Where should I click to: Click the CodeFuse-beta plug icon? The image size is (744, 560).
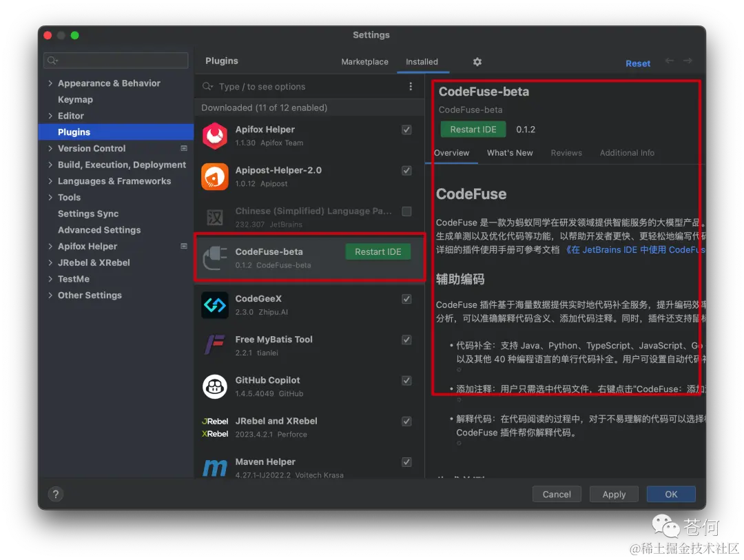point(215,258)
